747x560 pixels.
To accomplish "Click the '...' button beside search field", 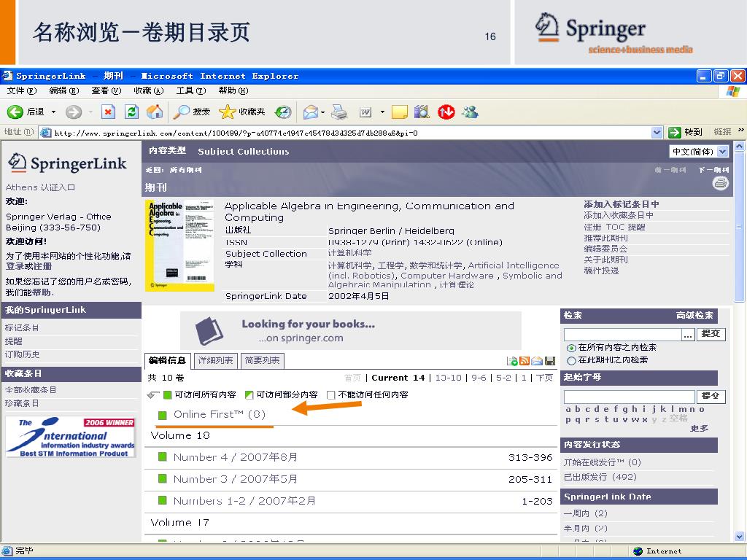I will (x=688, y=335).
